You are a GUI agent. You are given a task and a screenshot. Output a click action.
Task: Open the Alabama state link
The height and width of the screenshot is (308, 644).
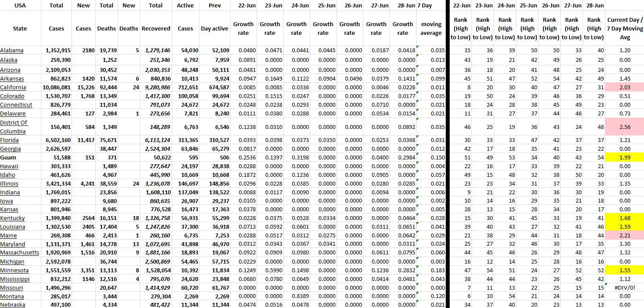pos(12,51)
